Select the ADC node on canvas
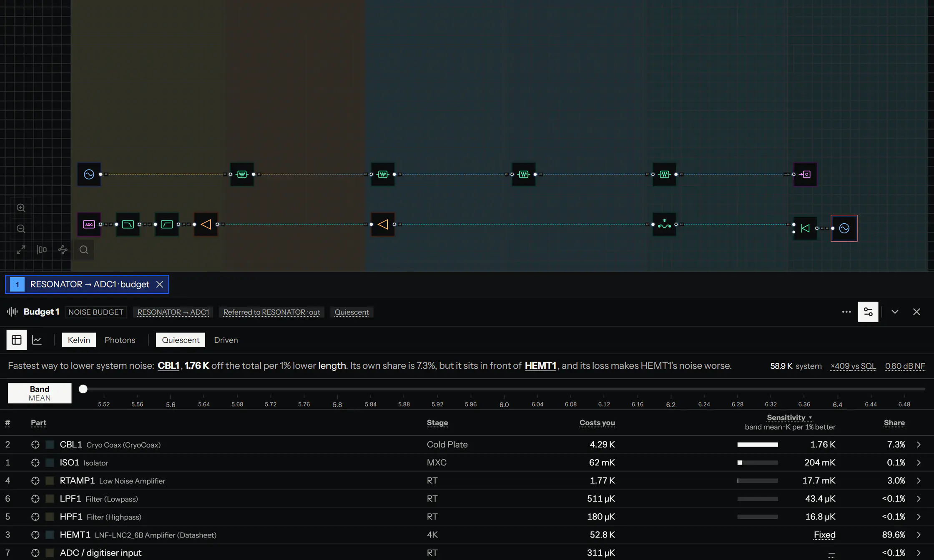This screenshot has height=560, width=934. (89, 224)
